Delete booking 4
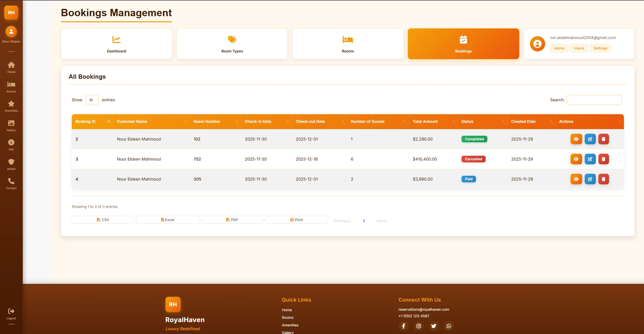The height and width of the screenshot is (334, 644). (603, 179)
